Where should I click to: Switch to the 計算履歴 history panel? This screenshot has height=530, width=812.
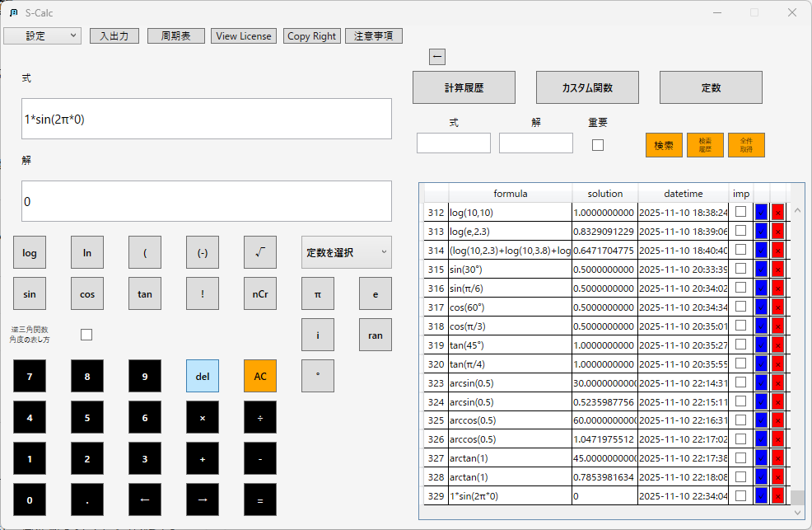[464, 87]
